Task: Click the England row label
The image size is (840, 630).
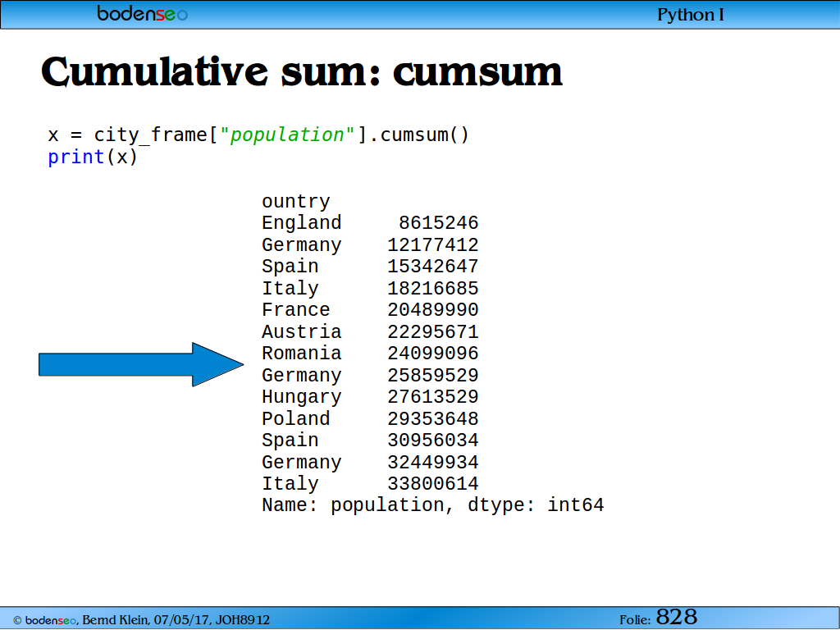Action: click(x=302, y=223)
